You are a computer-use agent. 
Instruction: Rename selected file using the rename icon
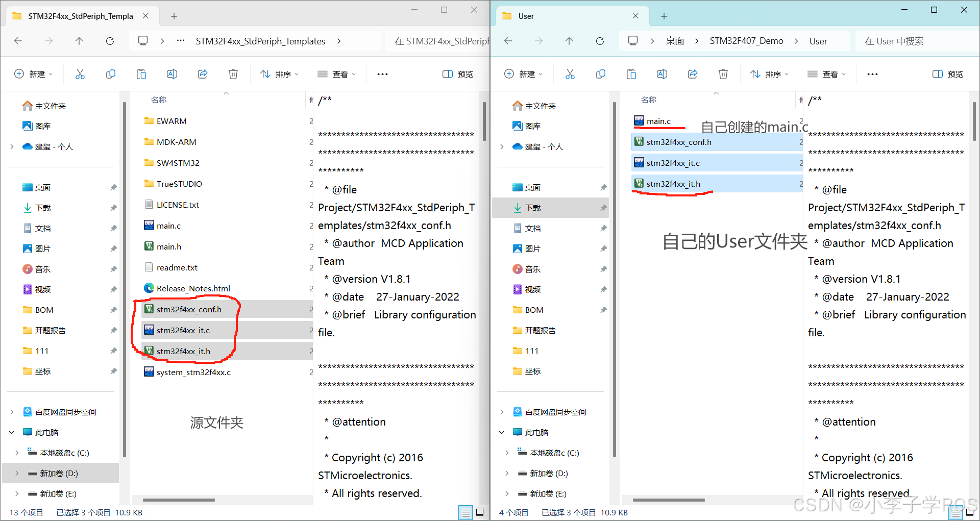pyautogui.click(x=661, y=74)
